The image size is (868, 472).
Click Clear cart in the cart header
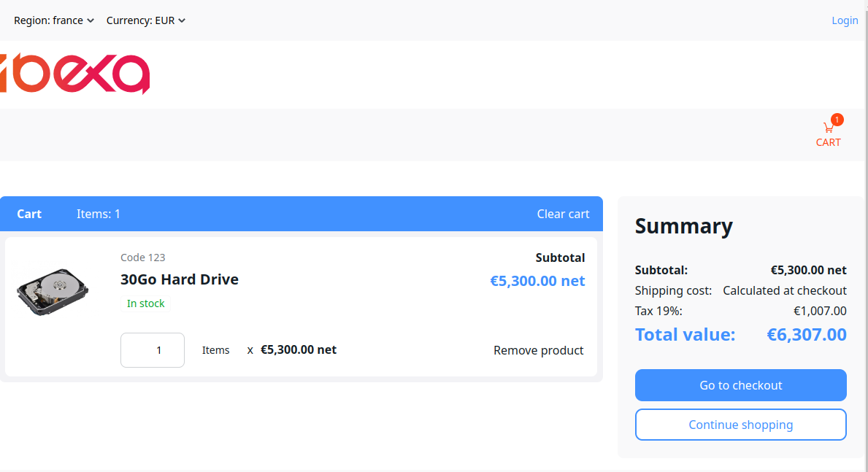tap(563, 214)
